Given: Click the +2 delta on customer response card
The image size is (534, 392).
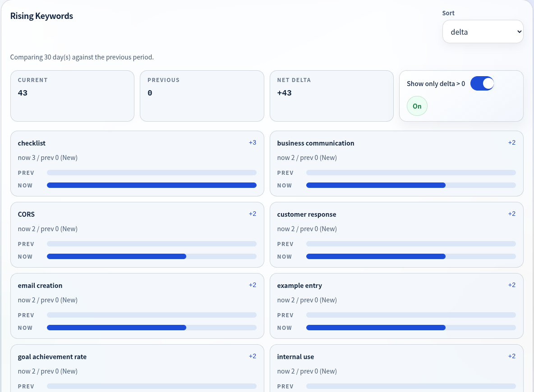Looking at the screenshot, I should click(511, 214).
